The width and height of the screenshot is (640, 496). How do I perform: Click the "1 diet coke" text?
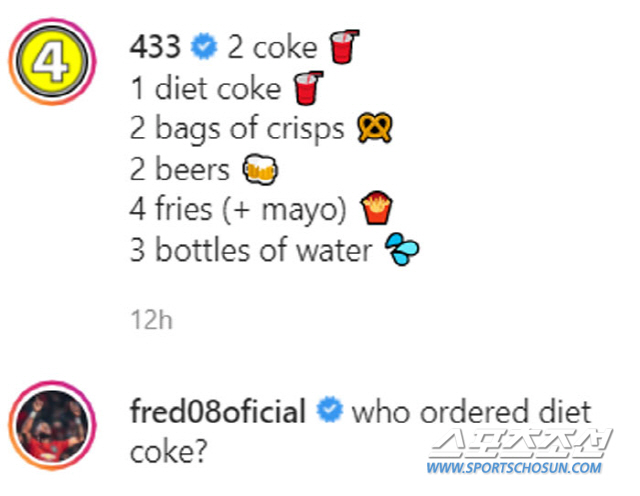click(x=206, y=88)
